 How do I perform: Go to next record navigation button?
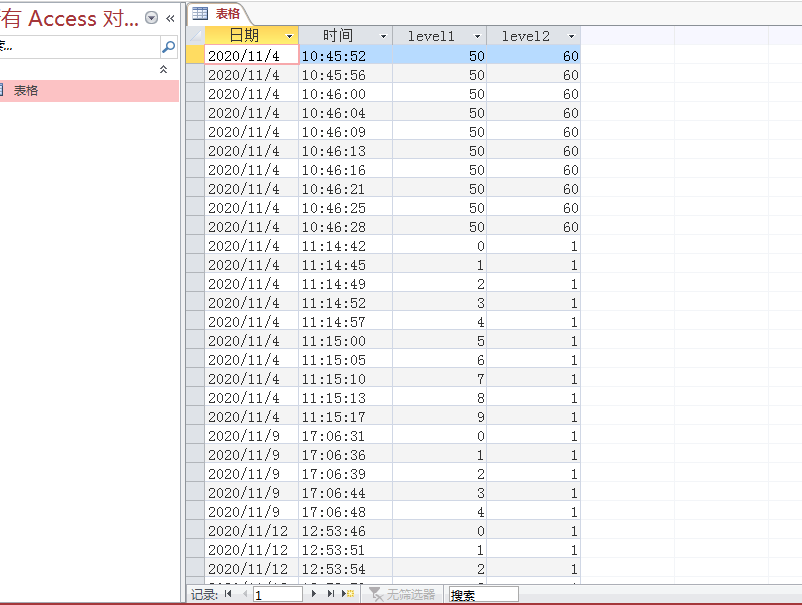[314, 594]
